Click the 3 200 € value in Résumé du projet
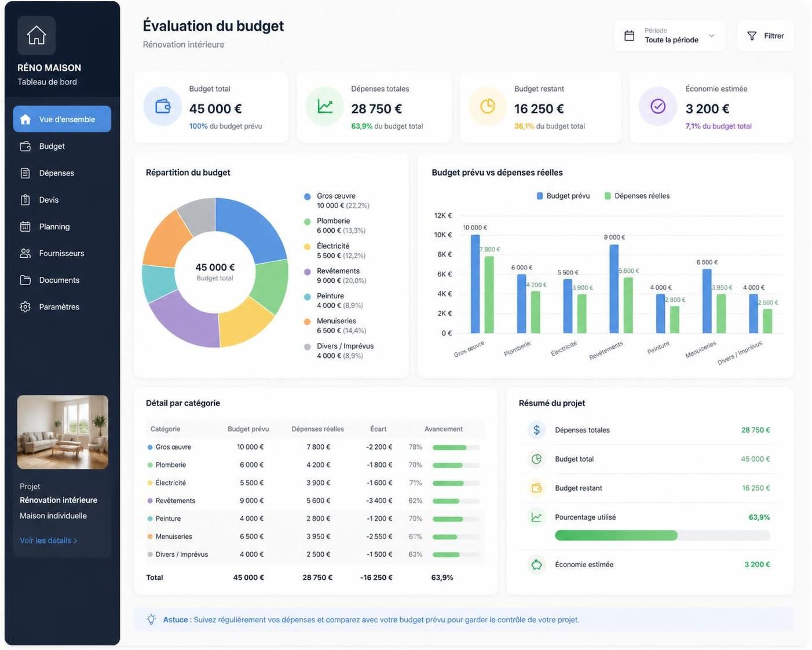This screenshot has height=650, width=812. [x=757, y=564]
